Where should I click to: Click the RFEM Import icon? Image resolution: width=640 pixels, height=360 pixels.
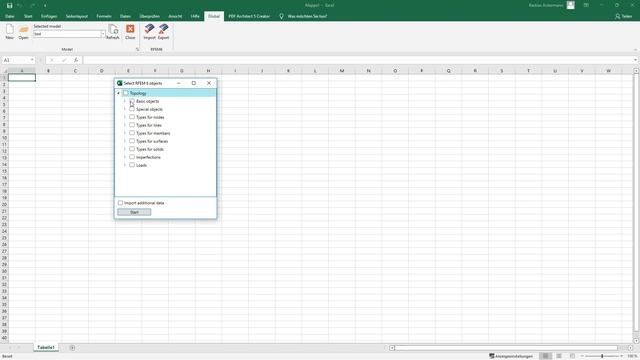click(x=149, y=29)
